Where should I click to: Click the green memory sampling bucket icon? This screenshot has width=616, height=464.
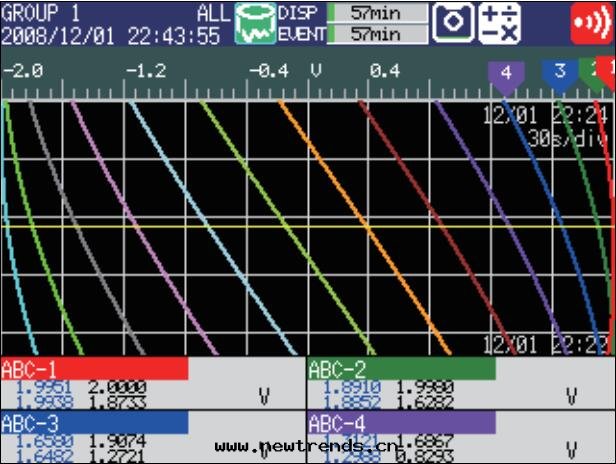(255, 23)
